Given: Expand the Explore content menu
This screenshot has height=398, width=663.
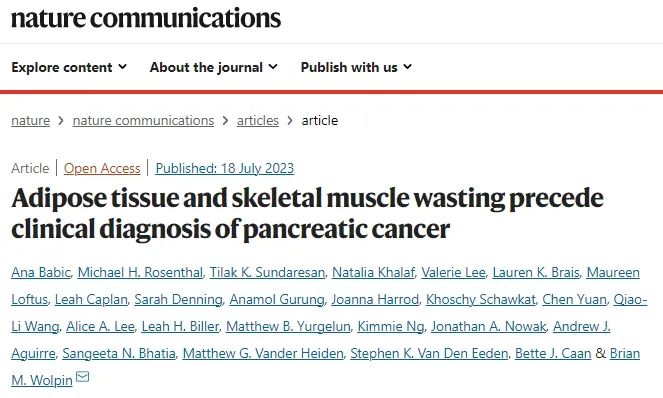Looking at the screenshot, I should (69, 67).
